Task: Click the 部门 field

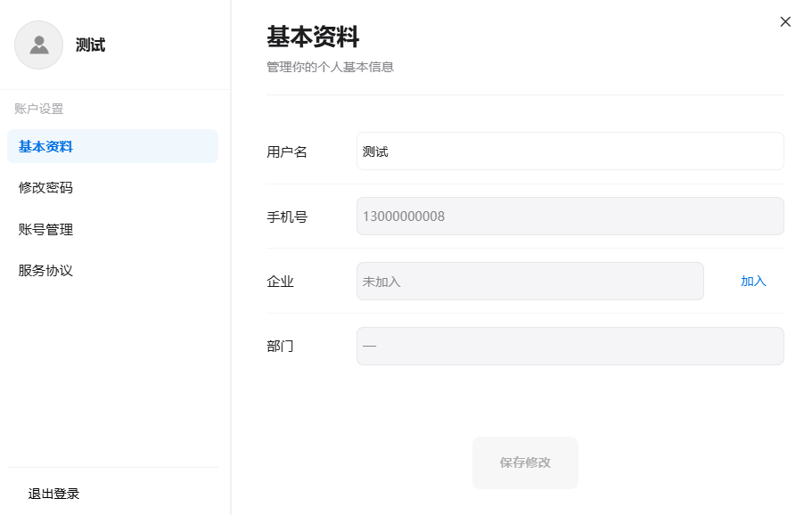Action: point(570,346)
